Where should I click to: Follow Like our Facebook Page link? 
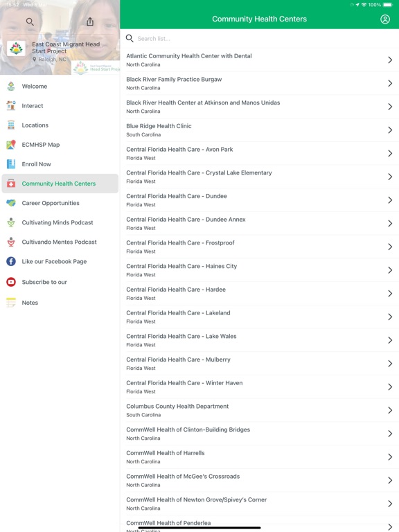point(60,262)
